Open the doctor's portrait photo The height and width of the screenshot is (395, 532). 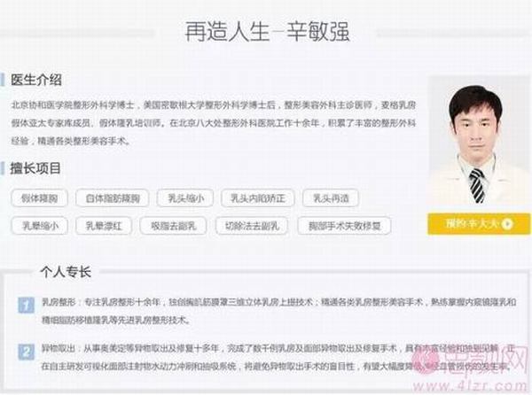point(479,140)
